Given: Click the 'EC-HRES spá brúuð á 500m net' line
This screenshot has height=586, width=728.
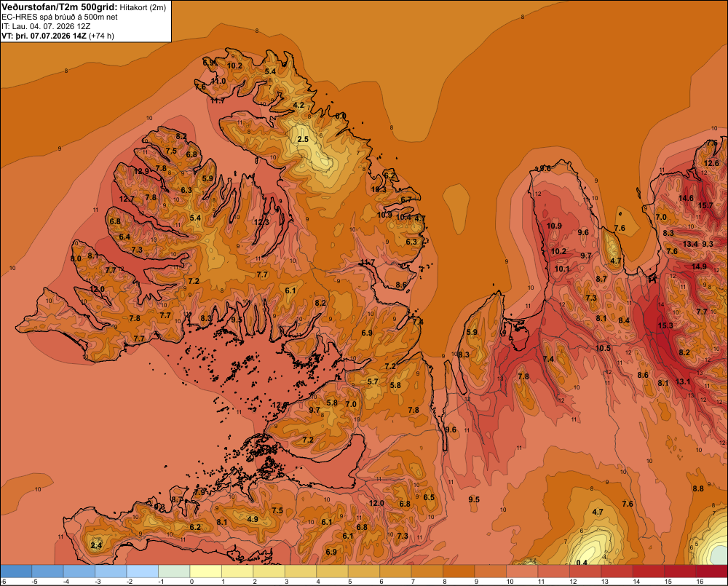Looking at the screenshot, I should 60,17.
